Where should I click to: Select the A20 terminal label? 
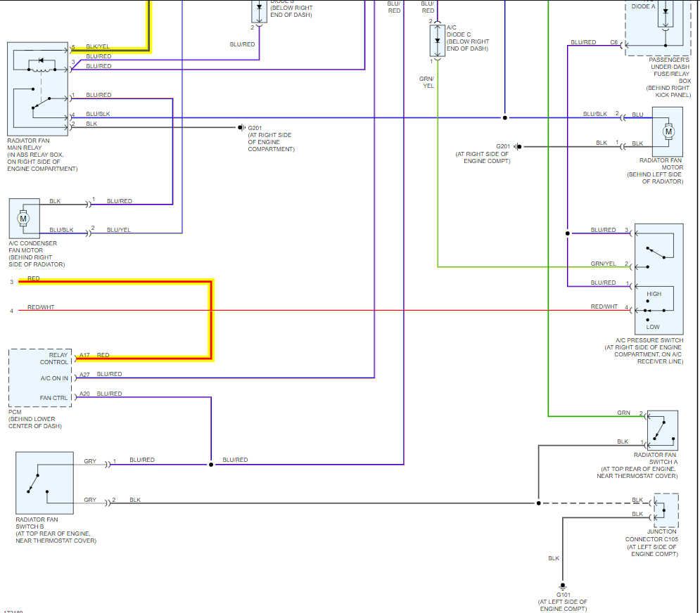pos(84,394)
